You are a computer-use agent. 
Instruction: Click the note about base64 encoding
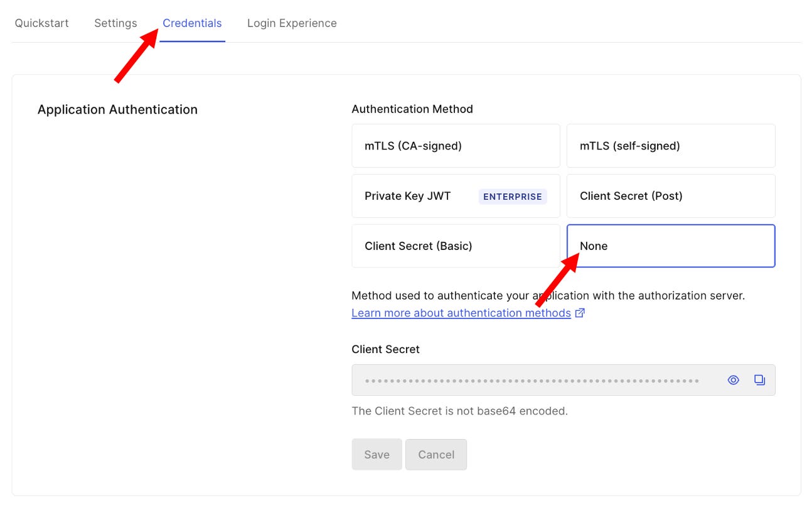pos(459,411)
